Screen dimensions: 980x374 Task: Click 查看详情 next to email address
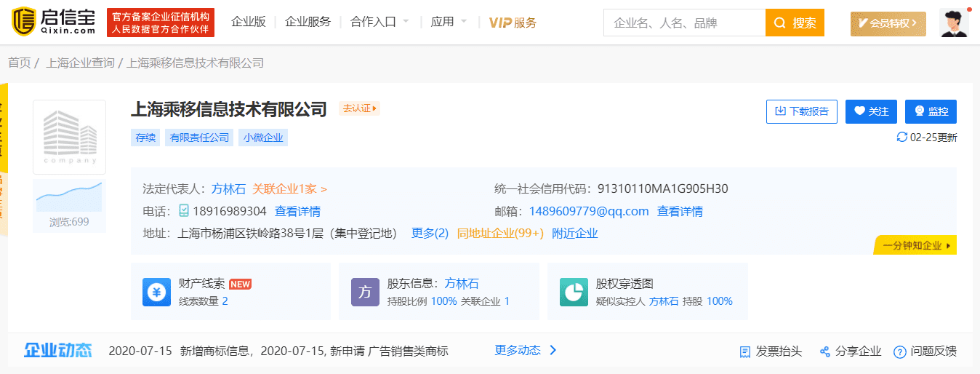point(680,212)
